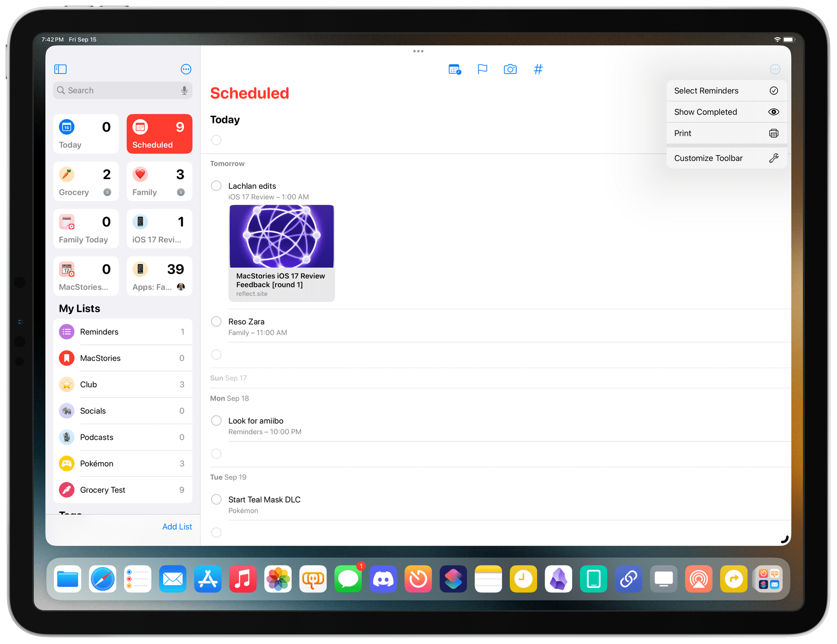This screenshot has height=644, width=837.
Task: Close menu via top-right ellipsis button
Action: [x=775, y=69]
